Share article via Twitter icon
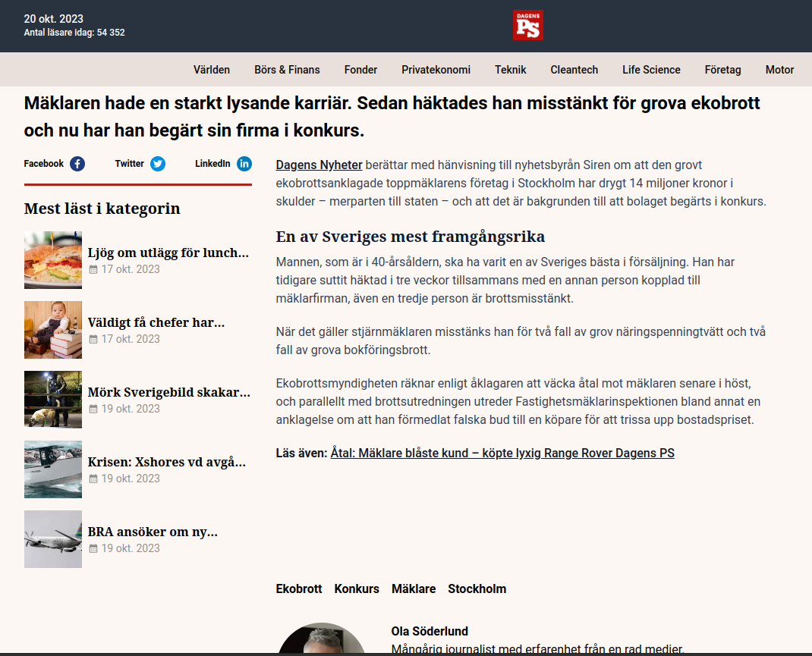 158,164
